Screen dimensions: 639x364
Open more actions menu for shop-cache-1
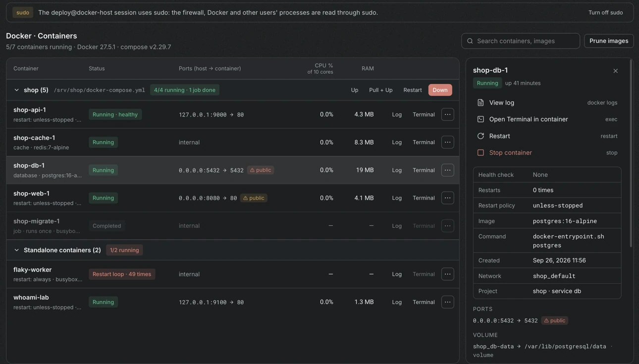click(x=447, y=142)
